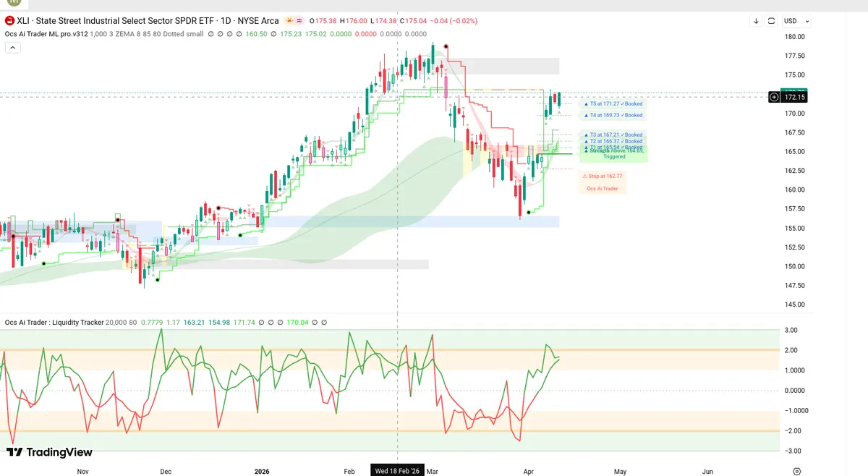
Task: Click the open price O175.38 value
Action: coord(323,21)
